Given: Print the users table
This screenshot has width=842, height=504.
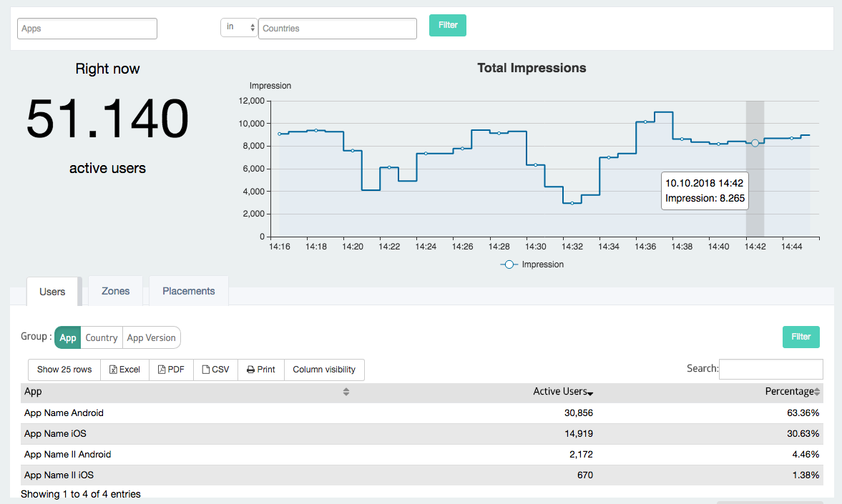Looking at the screenshot, I should tap(261, 370).
